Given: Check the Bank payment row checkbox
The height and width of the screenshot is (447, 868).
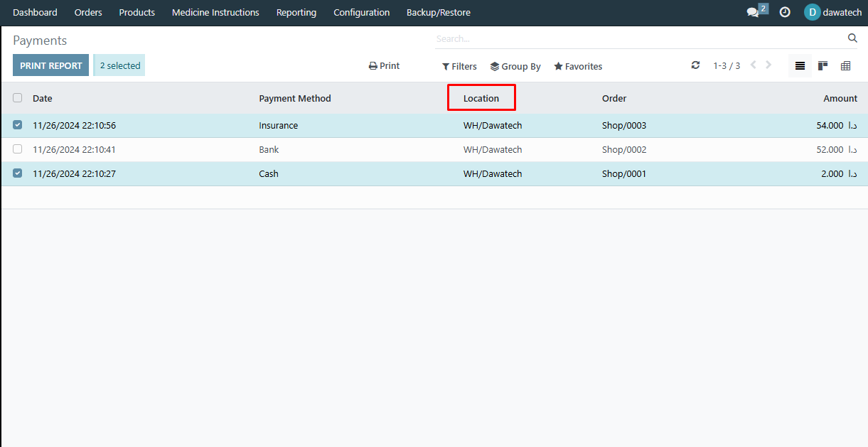Looking at the screenshot, I should pos(18,149).
